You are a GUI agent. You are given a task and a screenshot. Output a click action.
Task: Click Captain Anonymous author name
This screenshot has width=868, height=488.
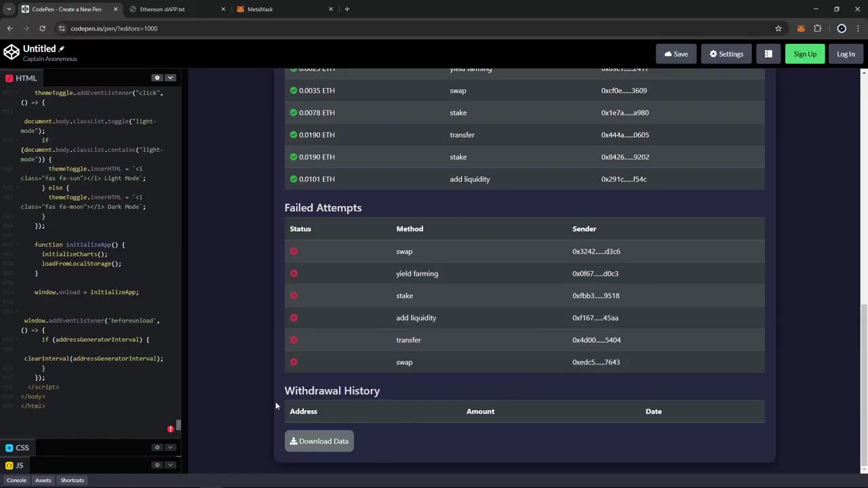[50, 59]
